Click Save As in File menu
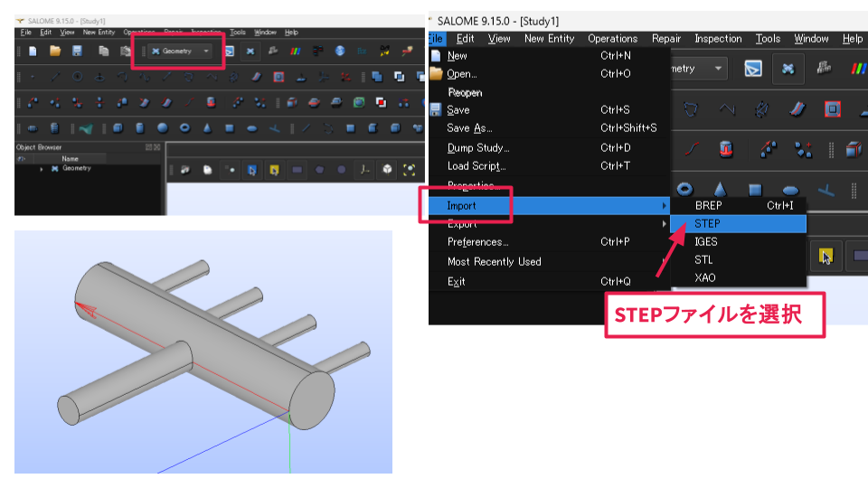 pos(470,128)
